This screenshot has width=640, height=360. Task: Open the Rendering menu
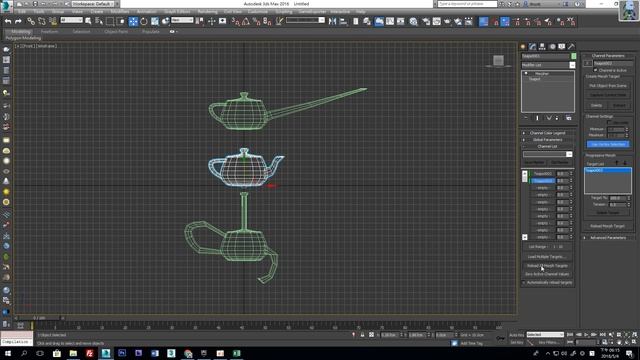click(x=207, y=12)
